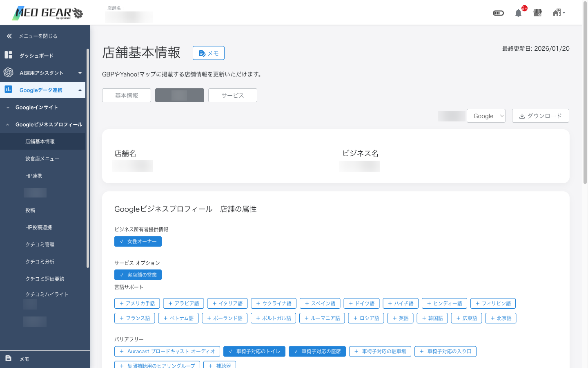588x368 pixels.
Task: Enable フィリピン語 language chip
Action: pyautogui.click(x=493, y=303)
